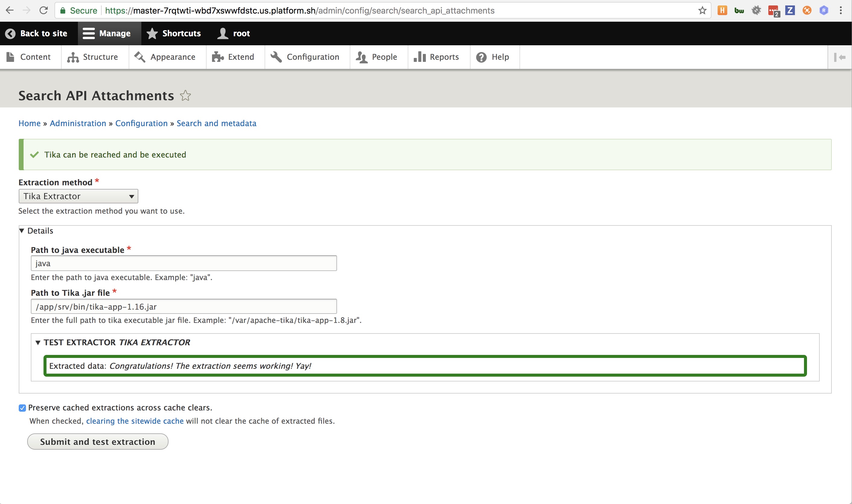The image size is (852, 504).
Task: Open the clearing the sitewide cache link
Action: point(135,421)
